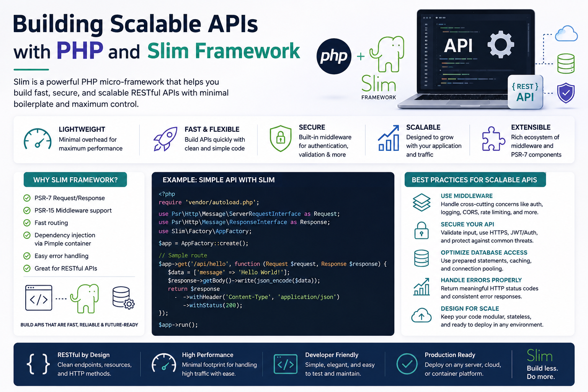Click the $app->run(); code line

click(x=178, y=325)
